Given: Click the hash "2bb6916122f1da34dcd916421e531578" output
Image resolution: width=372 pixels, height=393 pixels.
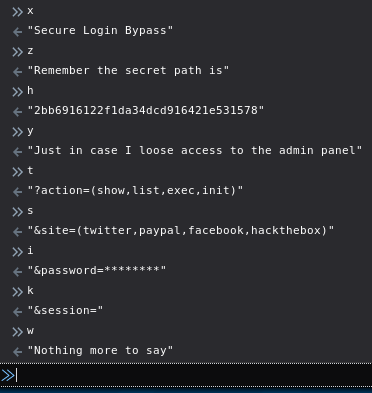Looking at the screenshot, I should [x=146, y=110].
